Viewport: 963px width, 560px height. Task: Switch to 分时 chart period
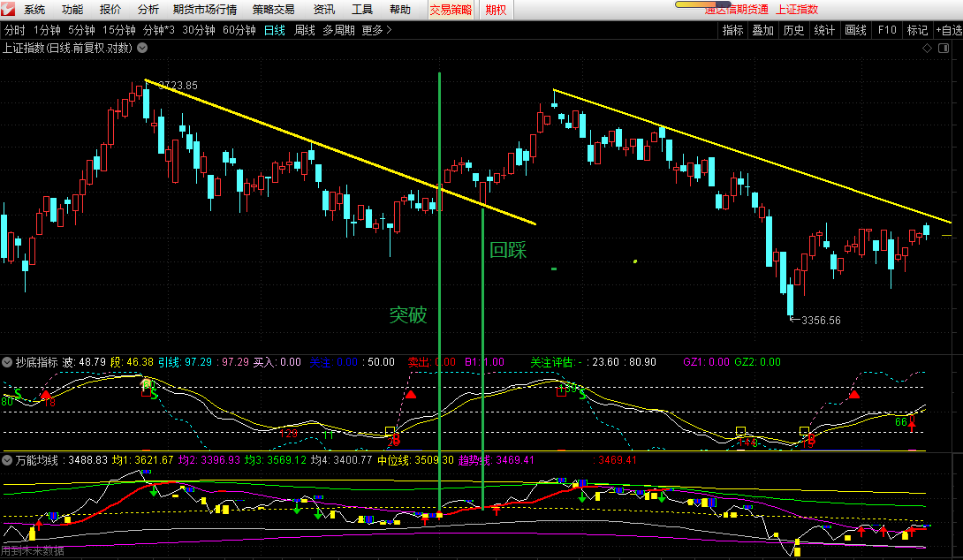15,30
